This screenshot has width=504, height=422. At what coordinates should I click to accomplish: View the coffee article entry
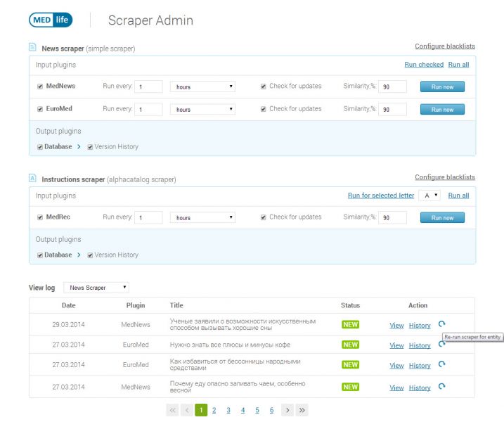[x=396, y=345]
